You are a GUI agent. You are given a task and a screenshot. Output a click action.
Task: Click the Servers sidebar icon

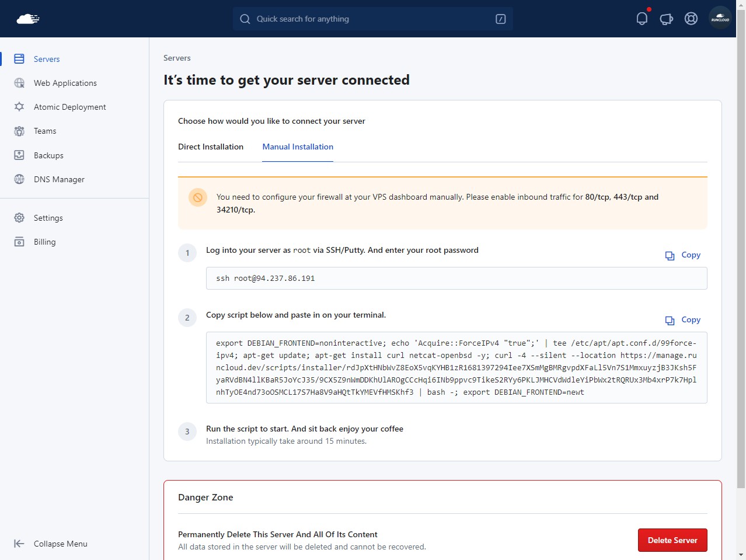click(19, 59)
